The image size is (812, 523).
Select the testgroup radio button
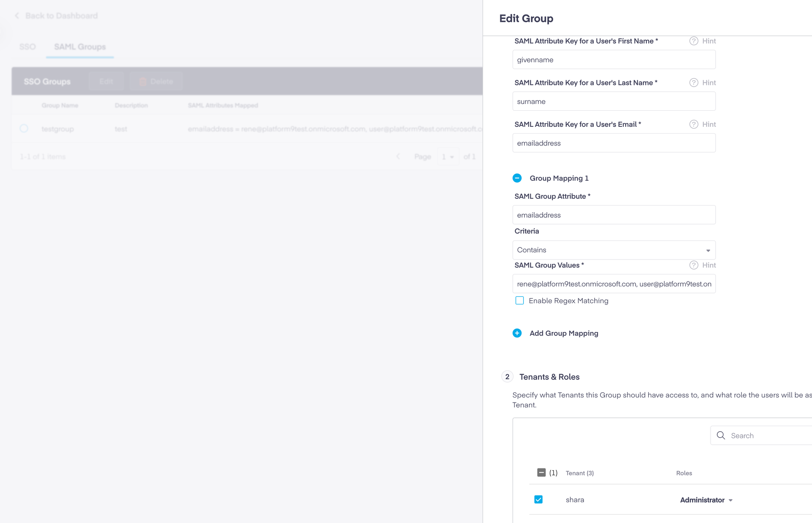pyautogui.click(x=24, y=128)
